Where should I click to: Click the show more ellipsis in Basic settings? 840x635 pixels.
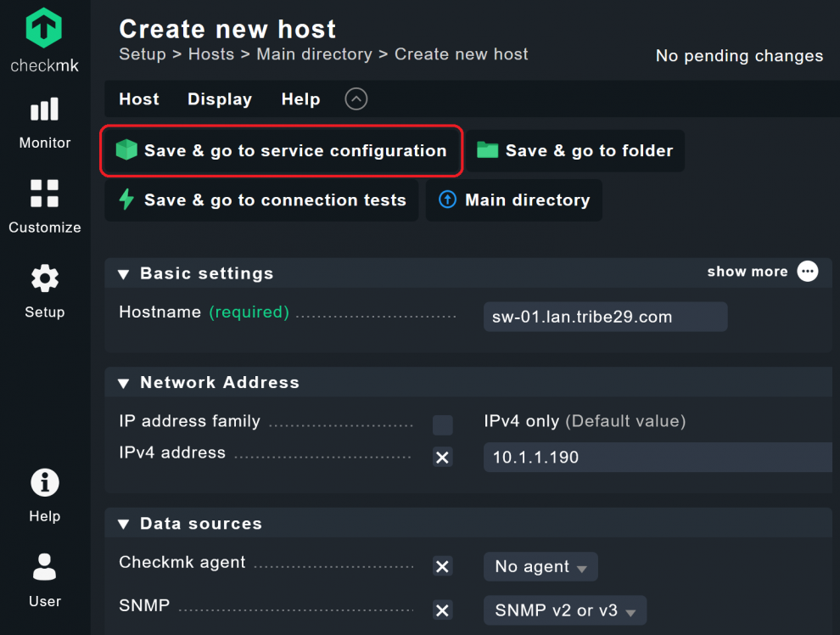coord(807,272)
